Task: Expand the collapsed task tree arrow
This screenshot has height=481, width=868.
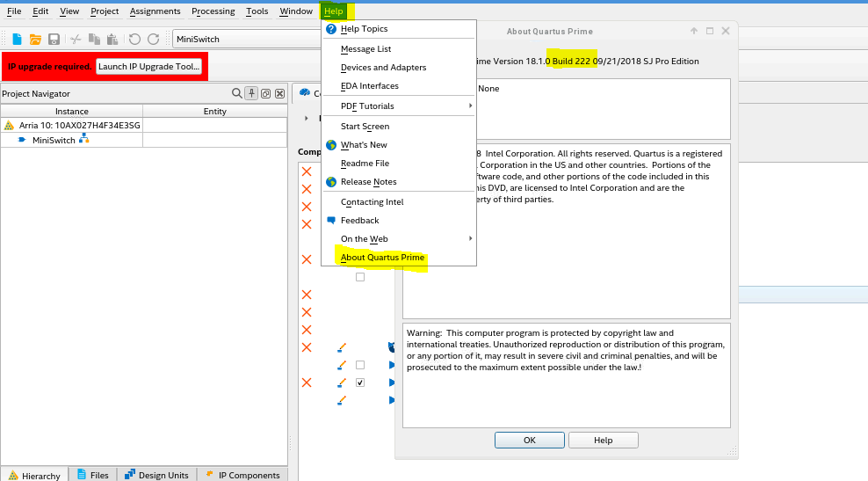Action: [x=306, y=118]
